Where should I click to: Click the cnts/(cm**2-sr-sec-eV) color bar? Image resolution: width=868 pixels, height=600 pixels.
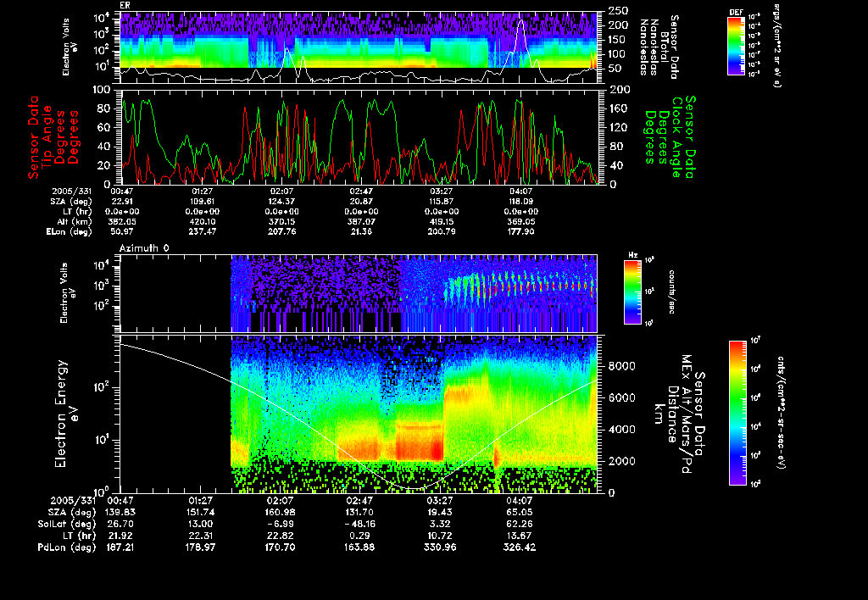737,413
